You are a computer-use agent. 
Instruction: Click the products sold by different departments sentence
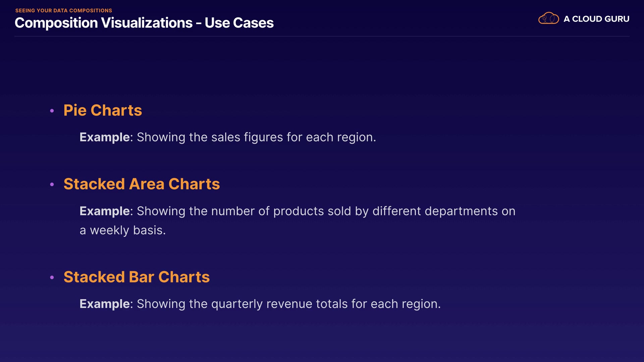326,211
